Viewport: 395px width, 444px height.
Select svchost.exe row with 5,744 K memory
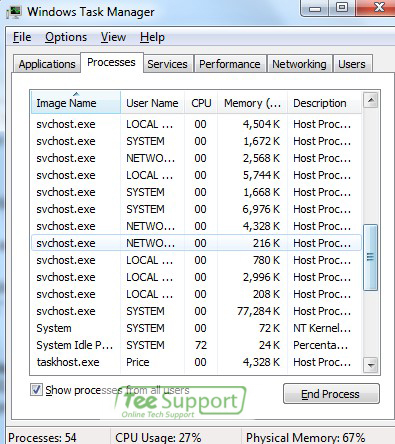pos(196,175)
